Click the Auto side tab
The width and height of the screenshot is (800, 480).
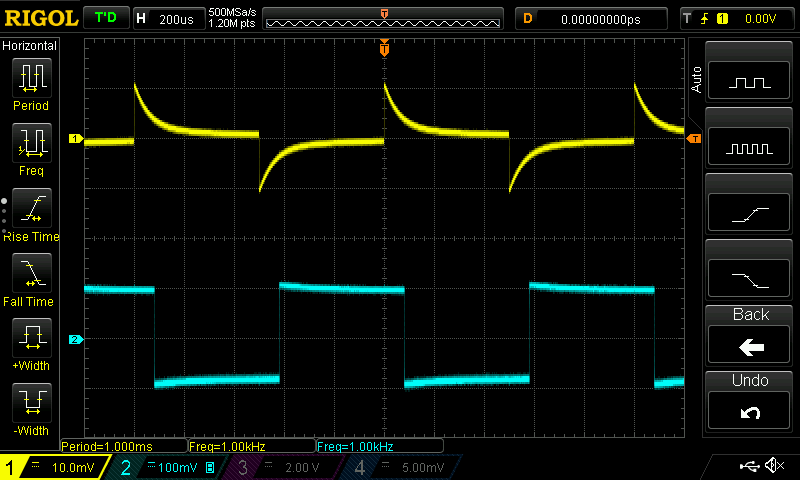click(x=696, y=79)
